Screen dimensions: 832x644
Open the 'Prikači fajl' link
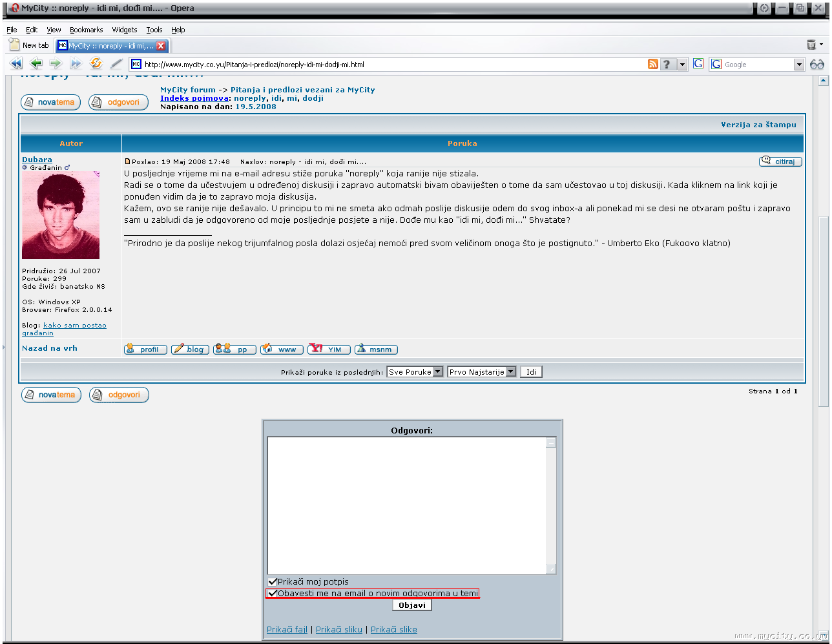(x=287, y=629)
